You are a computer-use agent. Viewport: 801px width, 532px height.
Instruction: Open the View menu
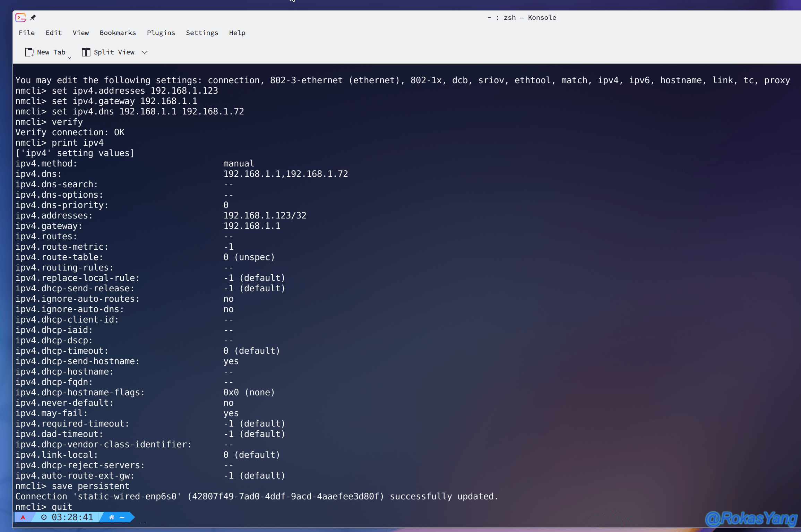[x=81, y=33]
